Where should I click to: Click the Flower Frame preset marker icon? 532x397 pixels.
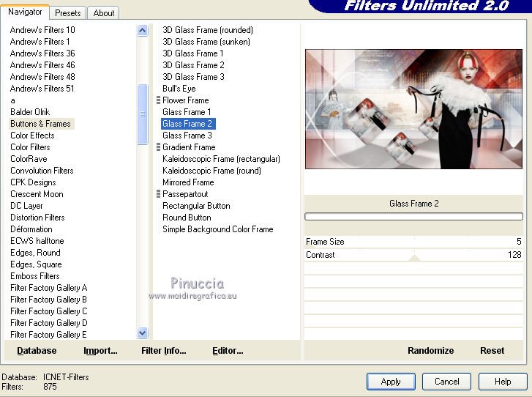pyautogui.click(x=158, y=100)
